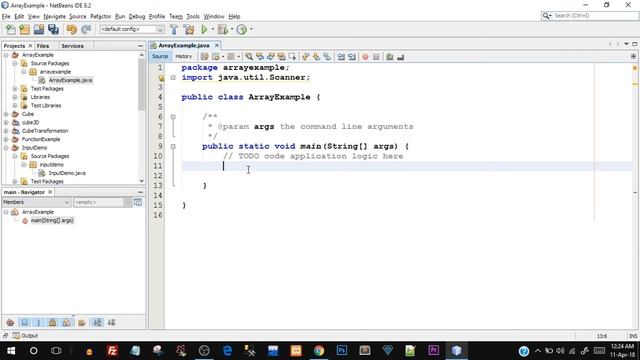Open the Navigate menu
The height and width of the screenshot is (360, 640).
point(55,16)
